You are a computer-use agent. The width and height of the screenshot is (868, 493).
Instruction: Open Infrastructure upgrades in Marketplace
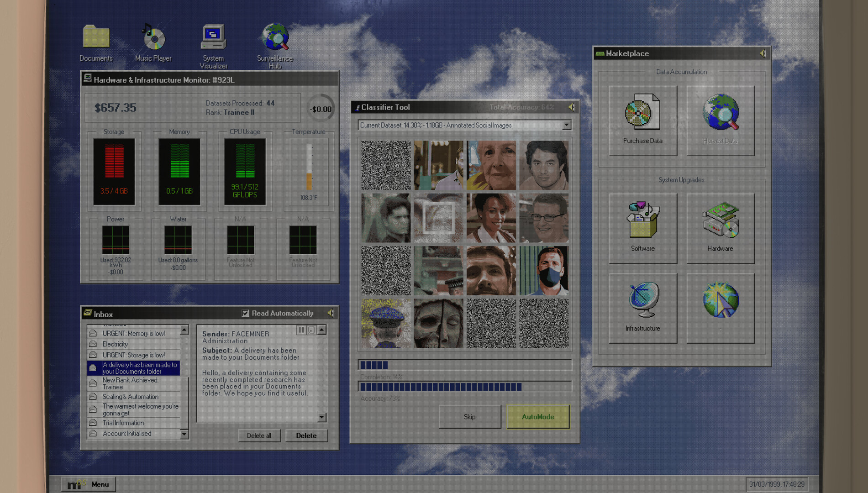pyautogui.click(x=642, y=308)
